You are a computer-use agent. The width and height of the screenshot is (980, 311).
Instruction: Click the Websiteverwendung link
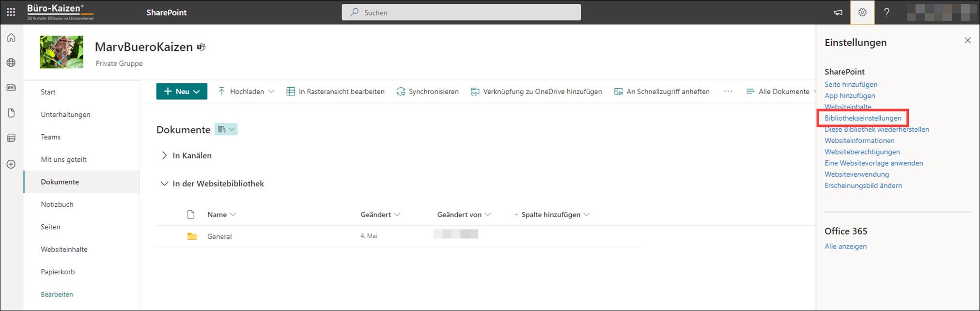(856, 174)
